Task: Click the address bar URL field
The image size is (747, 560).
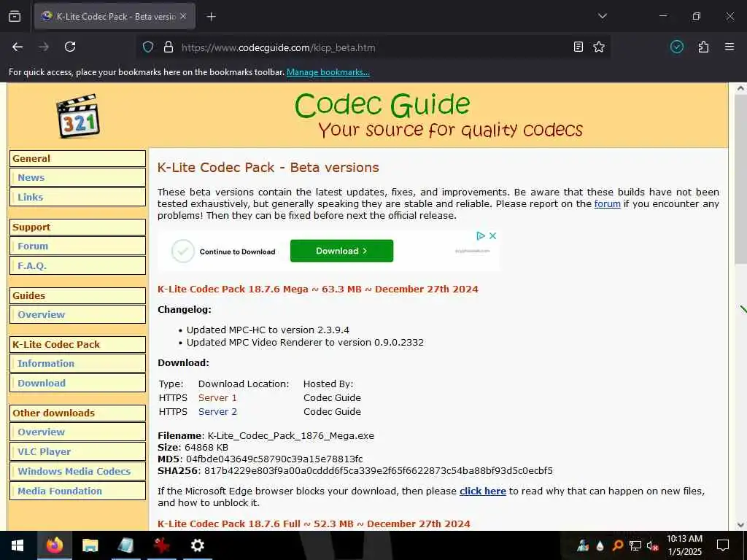Action: [373, 47]
